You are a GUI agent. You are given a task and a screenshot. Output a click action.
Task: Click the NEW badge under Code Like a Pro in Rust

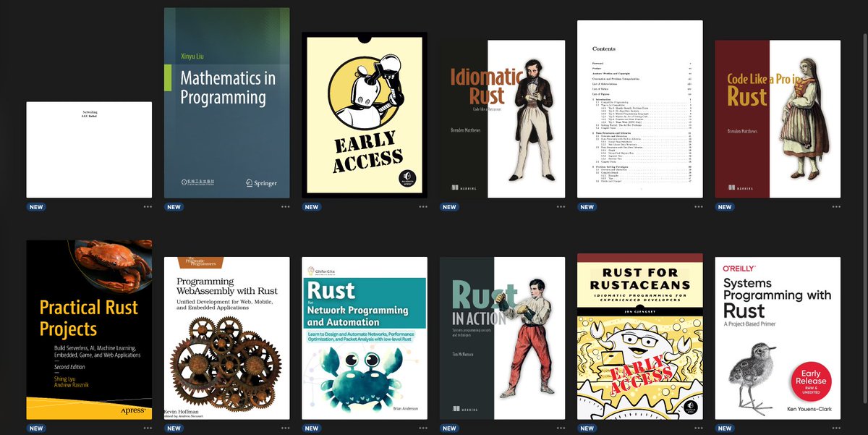click(x=725, y=207)
